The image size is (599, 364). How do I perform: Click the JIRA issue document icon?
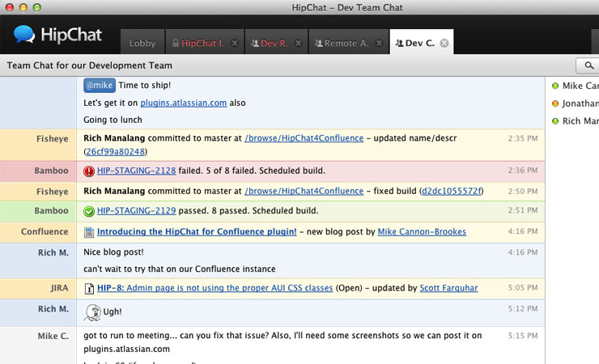click(90, 288)
